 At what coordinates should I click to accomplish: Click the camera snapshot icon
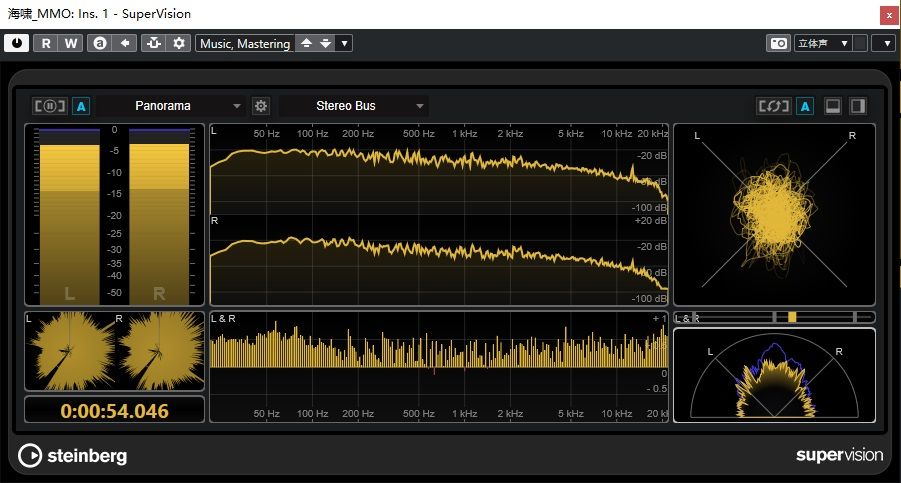click(779, 43)
